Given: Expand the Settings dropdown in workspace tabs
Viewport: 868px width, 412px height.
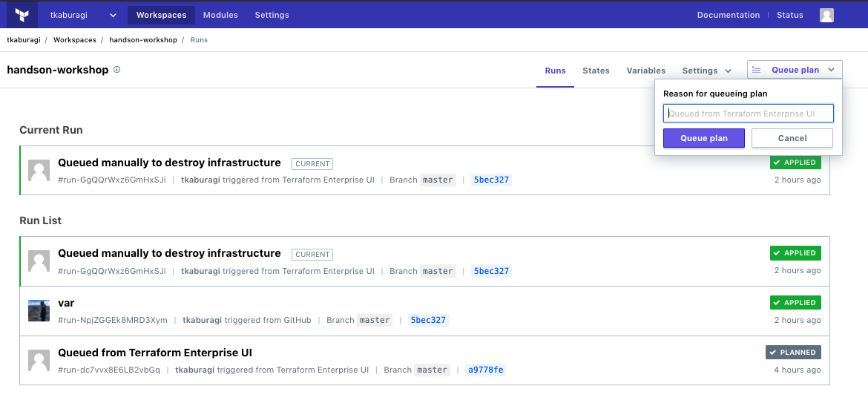Looking at the screenshot, I should [707, 71].
